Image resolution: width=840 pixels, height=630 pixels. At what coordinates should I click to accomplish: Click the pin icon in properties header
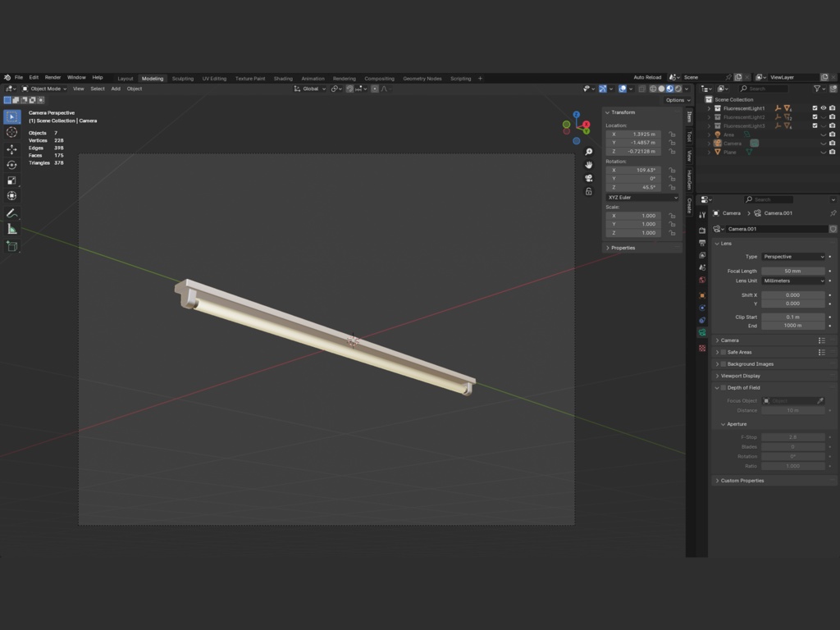pyautogui.click(x=833, y=213)
